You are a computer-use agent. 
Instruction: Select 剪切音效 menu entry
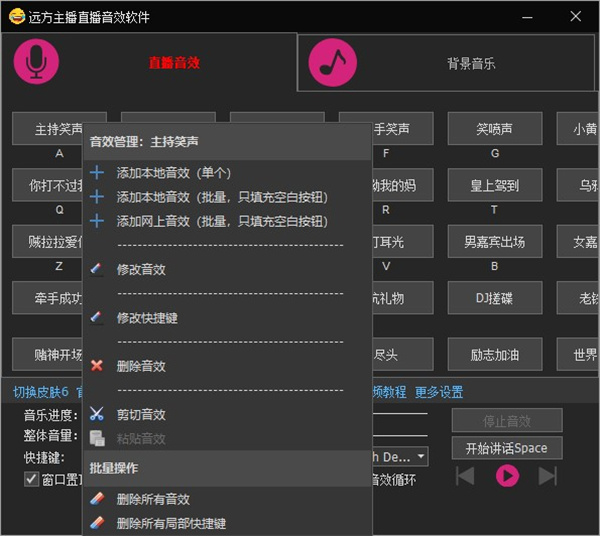coord(227,414)
